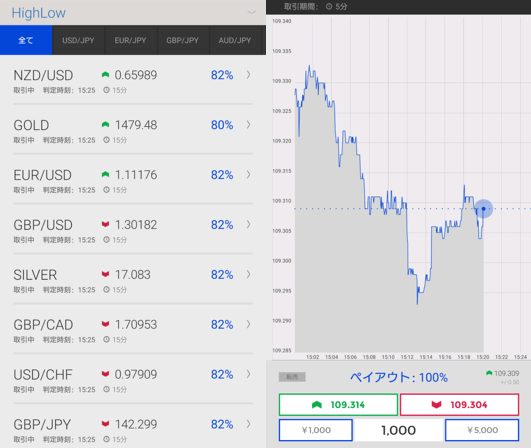Select the 全て (All) tab
This screenshot has height=448, width=531.
pos(26,40)
